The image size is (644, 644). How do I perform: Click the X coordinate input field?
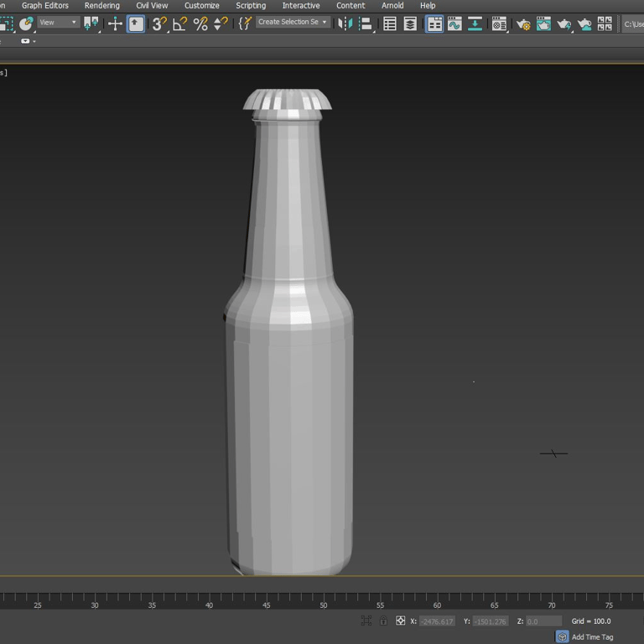click(x=437, y=621)
